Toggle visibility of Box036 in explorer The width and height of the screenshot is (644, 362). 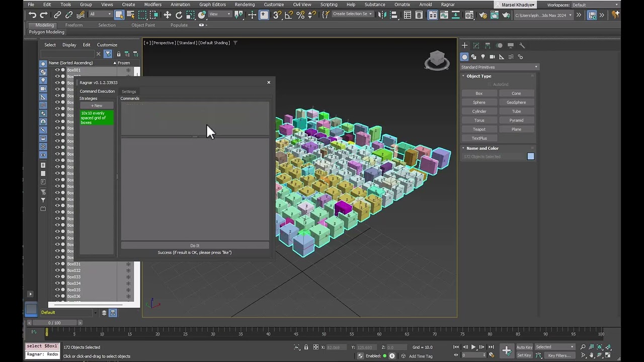point(57,296)
